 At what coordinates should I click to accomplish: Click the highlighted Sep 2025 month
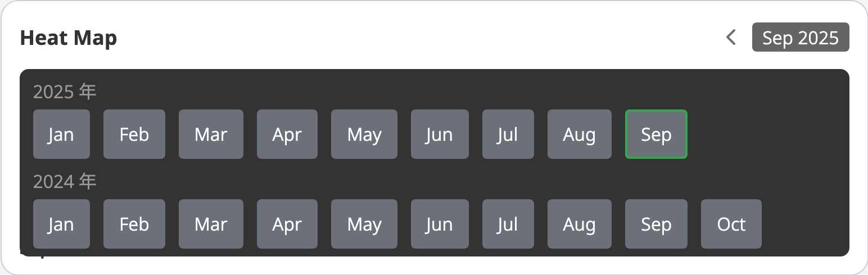(x=656, y=134)
